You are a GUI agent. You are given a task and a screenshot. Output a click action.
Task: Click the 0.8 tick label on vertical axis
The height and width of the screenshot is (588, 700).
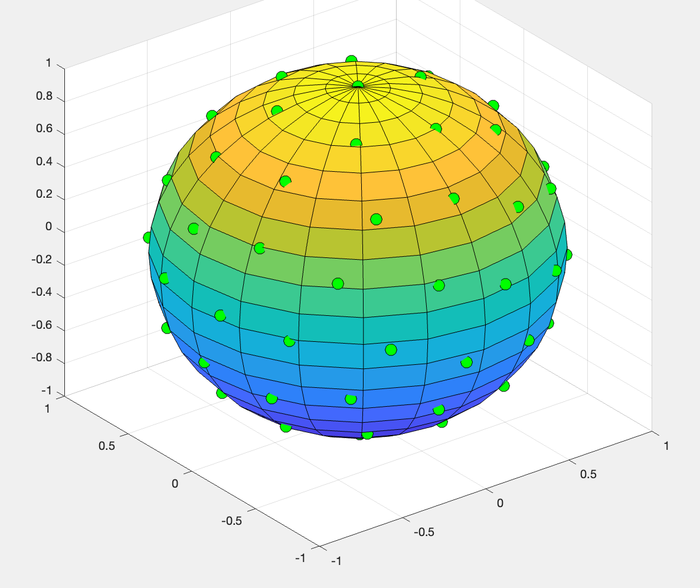tap(44, 96)
